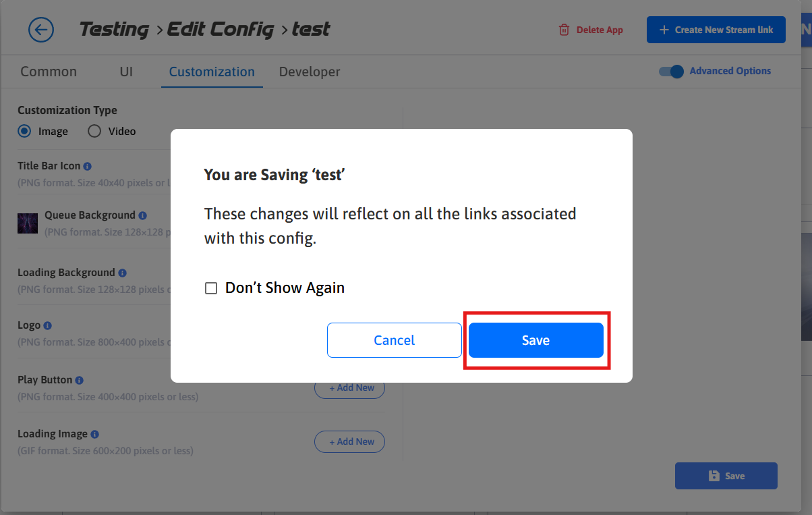Open the Developer tab
Screen dimensions: 812x515
click(310, 72)
